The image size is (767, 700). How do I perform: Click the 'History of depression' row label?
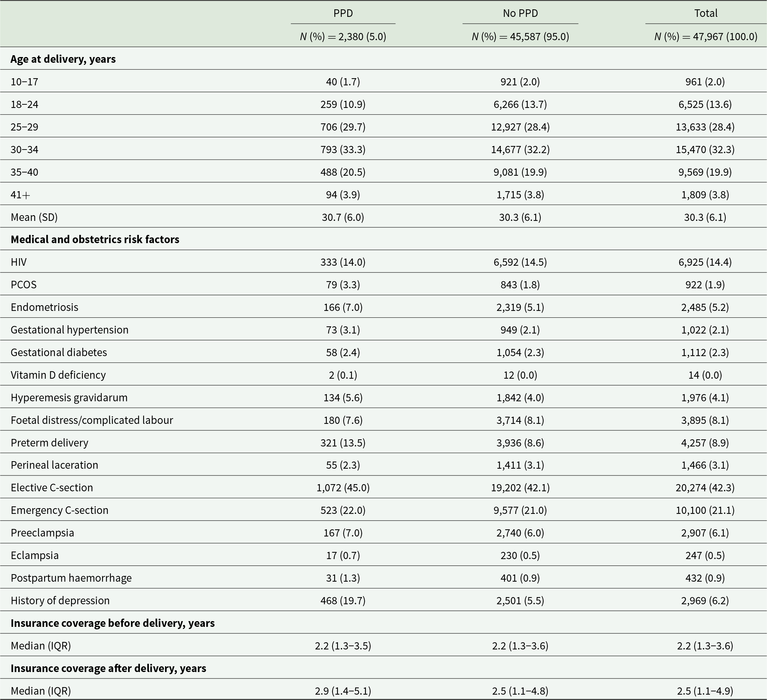60,600
